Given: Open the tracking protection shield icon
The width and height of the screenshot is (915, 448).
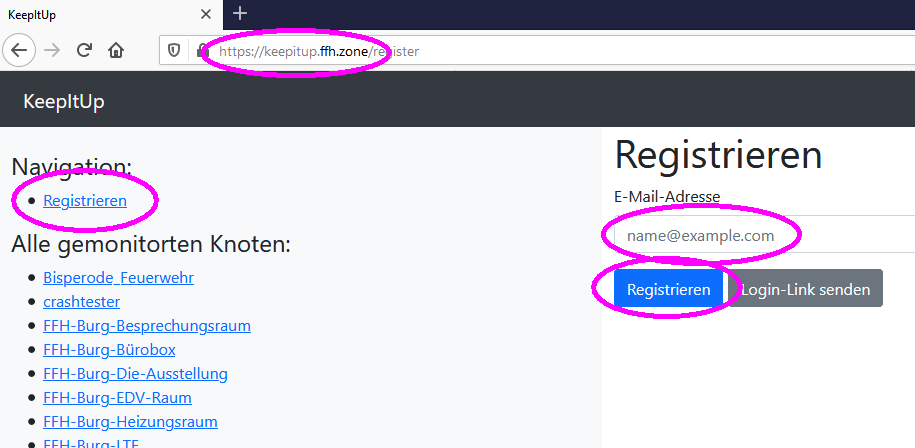Looking at the screenshot, I should [x=174, y=50].
